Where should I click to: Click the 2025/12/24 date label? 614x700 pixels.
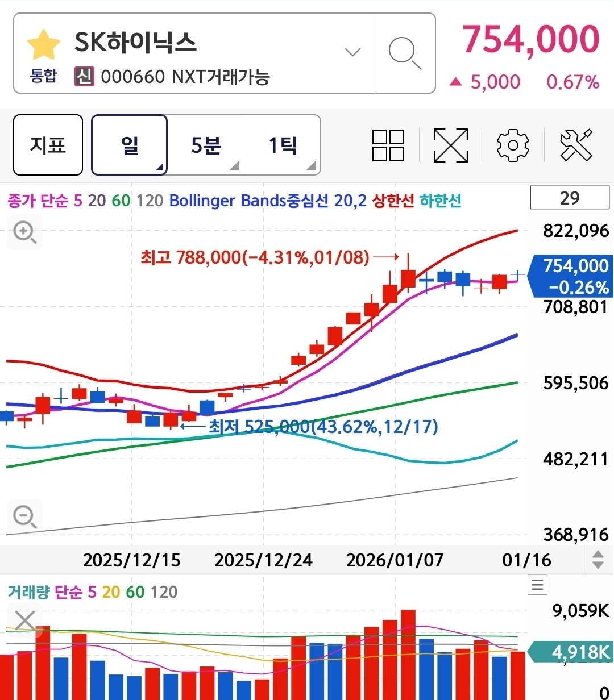pos(263,560)
